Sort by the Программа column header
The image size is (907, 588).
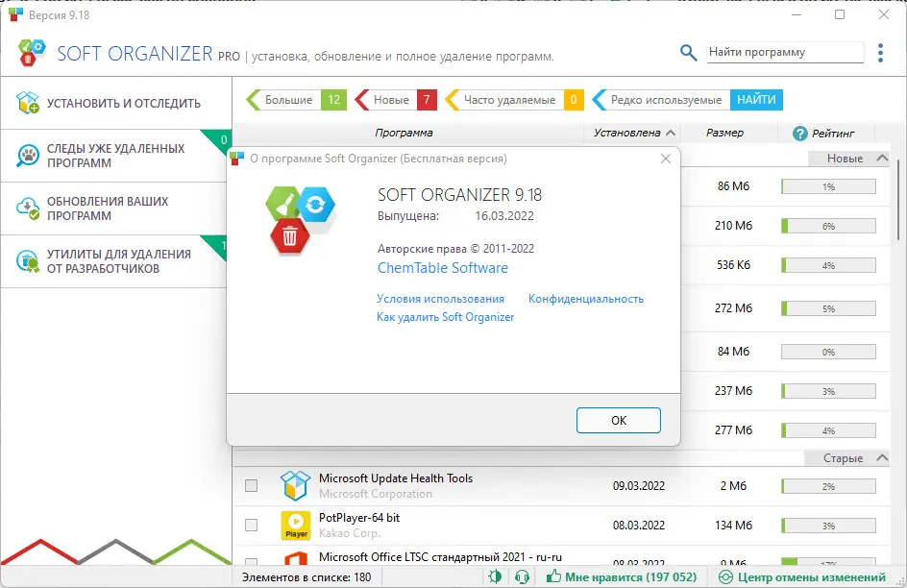click(x=404, y=133)
